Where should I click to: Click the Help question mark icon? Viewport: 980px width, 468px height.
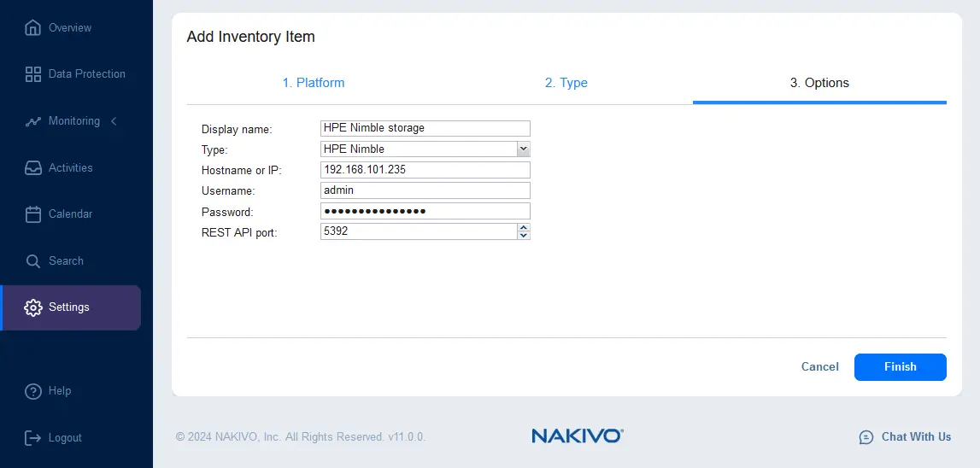(33, 391)
